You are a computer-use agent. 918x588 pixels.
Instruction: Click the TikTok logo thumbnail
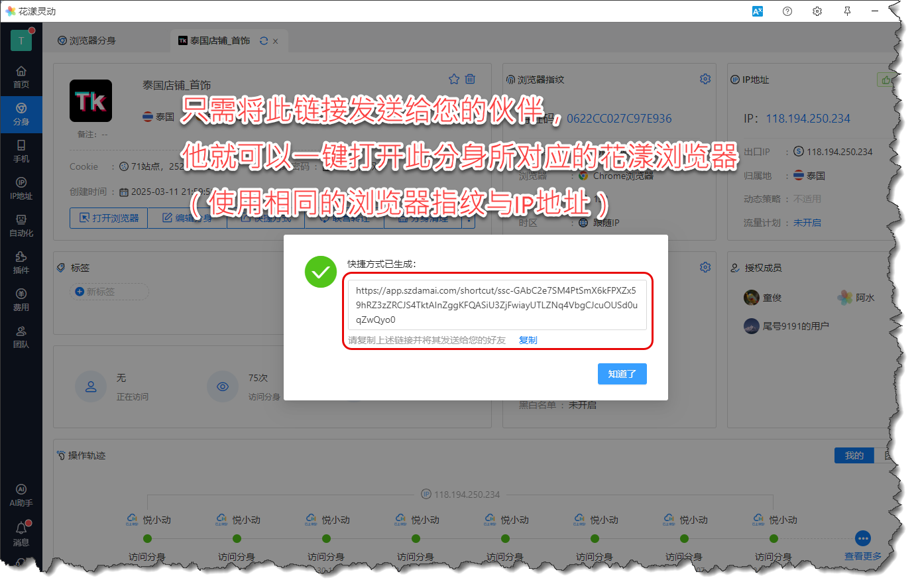tap(91, 101)
